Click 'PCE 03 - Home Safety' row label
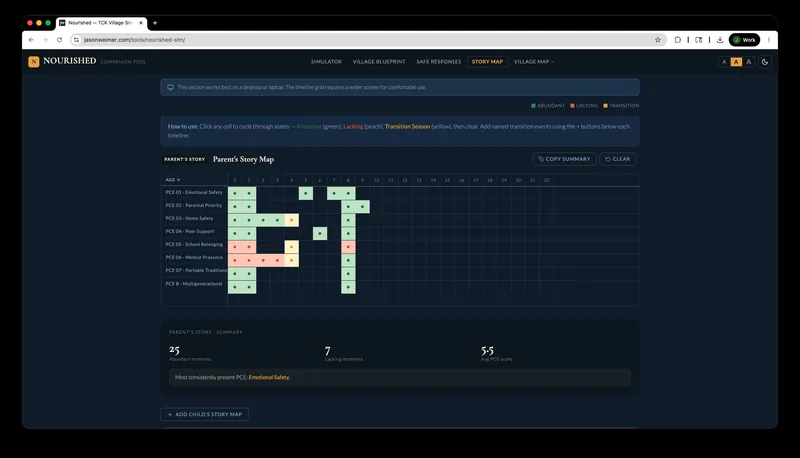 (x=189, y=218)
